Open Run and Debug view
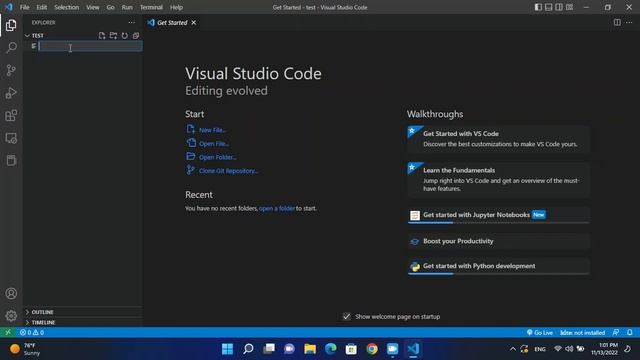This screenshot has height=360, width=640. point(11,93)
